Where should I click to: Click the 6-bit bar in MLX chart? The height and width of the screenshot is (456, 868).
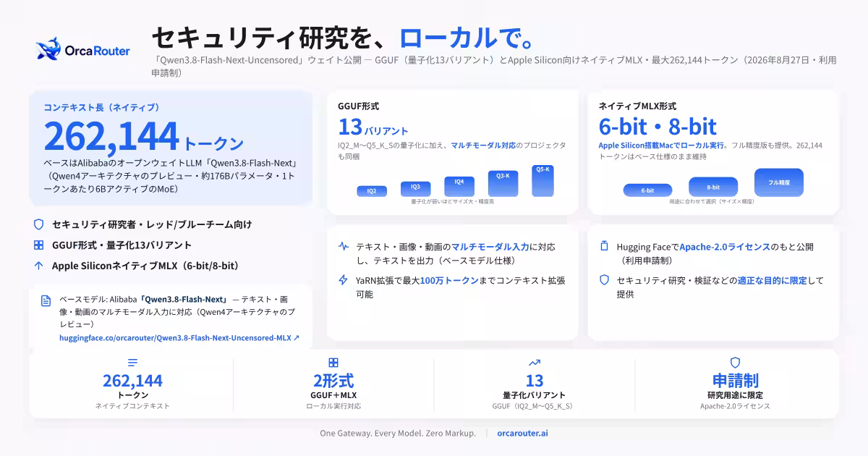[647, 190]
